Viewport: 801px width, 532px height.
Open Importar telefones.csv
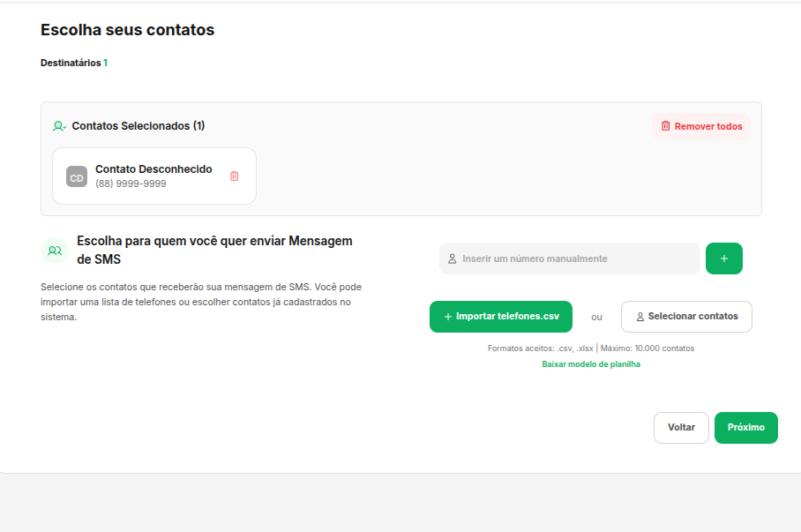(500, 317)
